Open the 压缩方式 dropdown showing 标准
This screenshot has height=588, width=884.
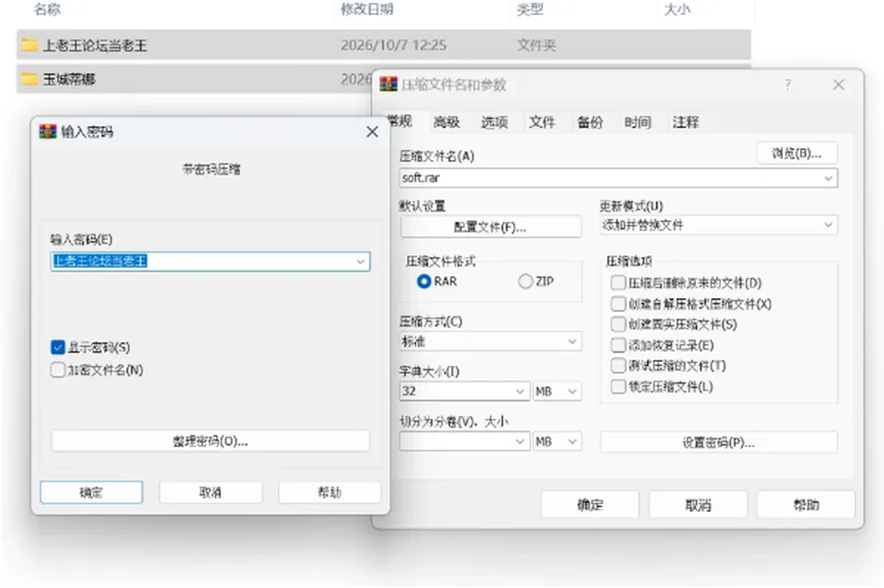(x=490, y=341)
